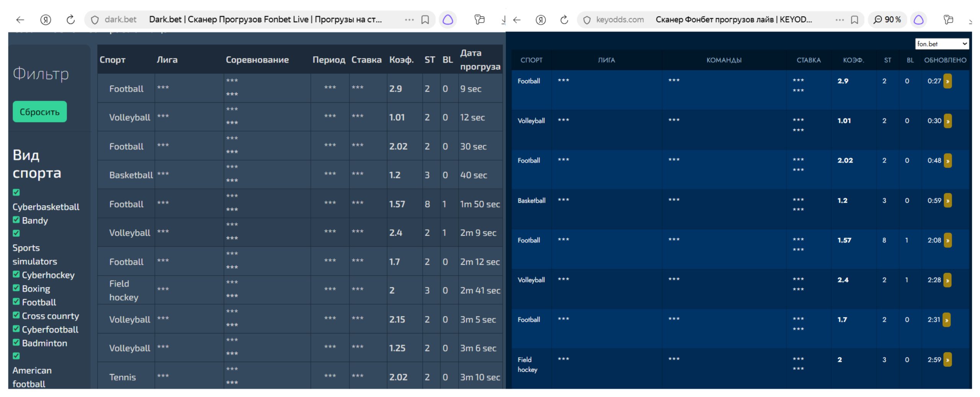Open the site protection shield icon next to dark.bet
Image resolution: width=980 pixels, height=397 pixels.
pos(95,20)
